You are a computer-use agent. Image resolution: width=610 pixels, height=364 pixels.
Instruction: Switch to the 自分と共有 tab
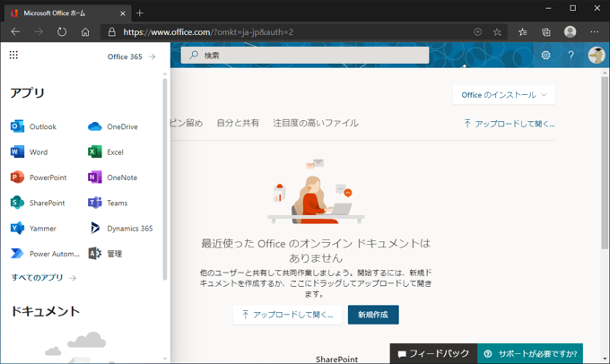(238, 124)
